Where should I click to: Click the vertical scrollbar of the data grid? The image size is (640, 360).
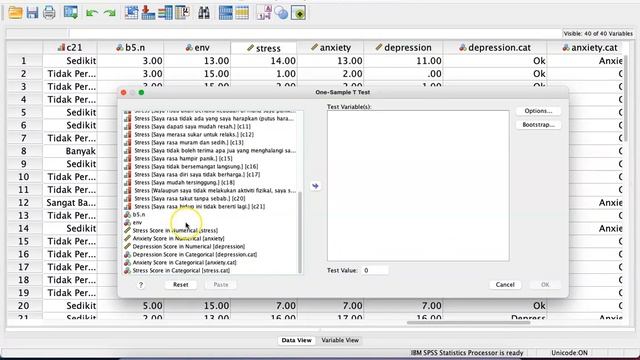tap(627, 99)
